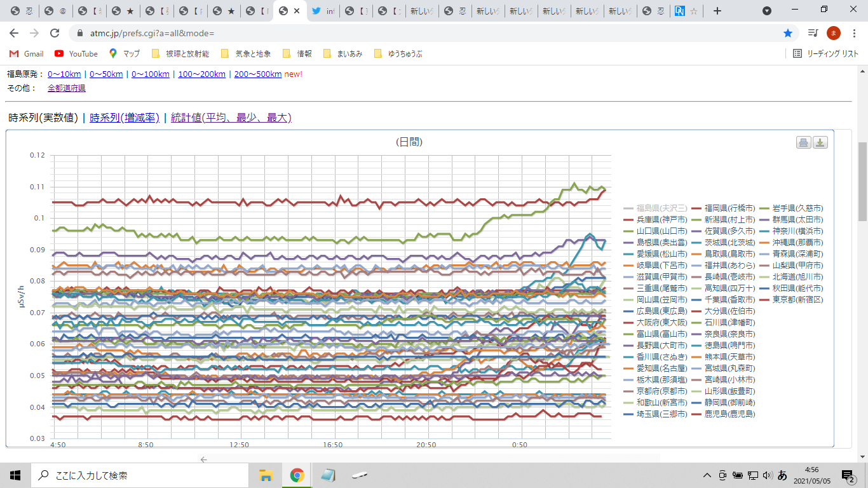Click the blue bookmark star
This screenshot has height=488, width=868.
click(788, 33)
